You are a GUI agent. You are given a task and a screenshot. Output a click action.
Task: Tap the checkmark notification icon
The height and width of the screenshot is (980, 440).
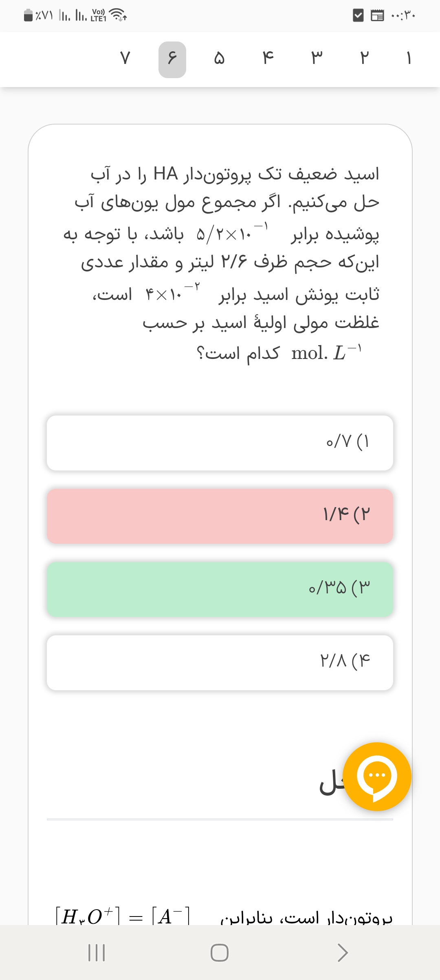point(358,16)
